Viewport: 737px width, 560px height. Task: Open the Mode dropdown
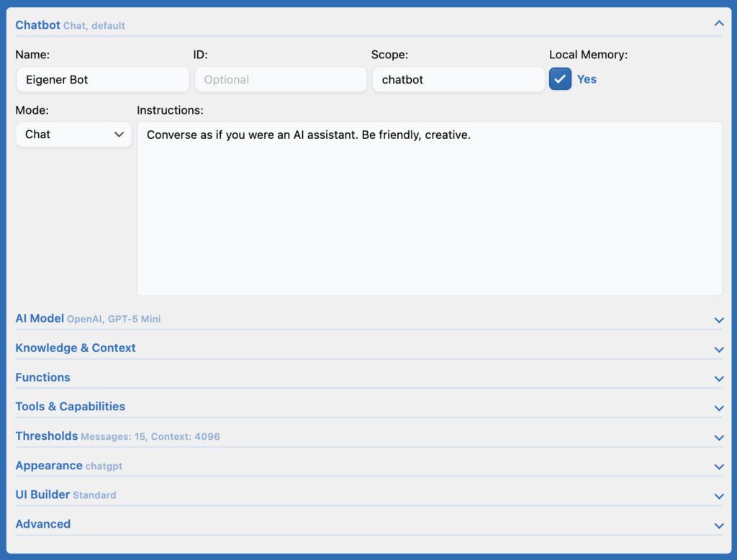tap(73, 135)
